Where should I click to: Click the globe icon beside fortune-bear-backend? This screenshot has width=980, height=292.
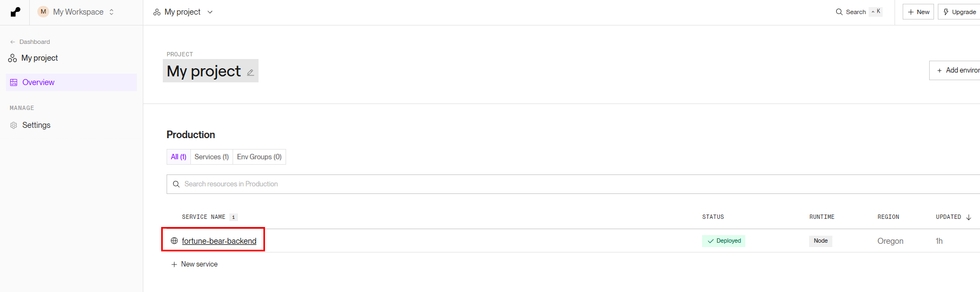(x=174, y=241)
